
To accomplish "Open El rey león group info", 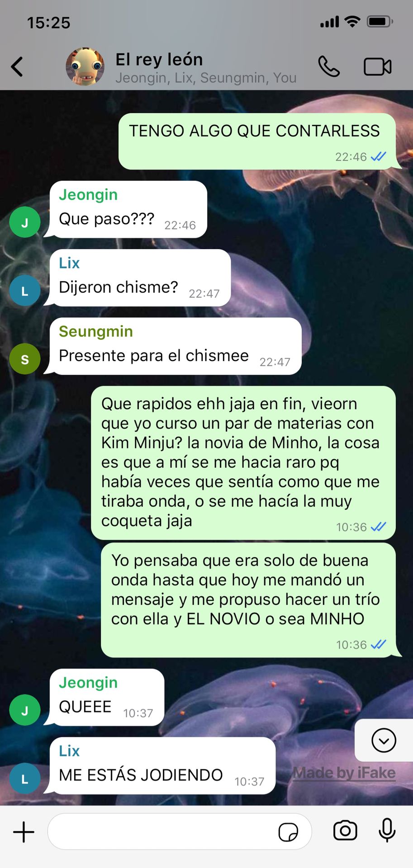I will pyautogui.click(x=206, y=68).
